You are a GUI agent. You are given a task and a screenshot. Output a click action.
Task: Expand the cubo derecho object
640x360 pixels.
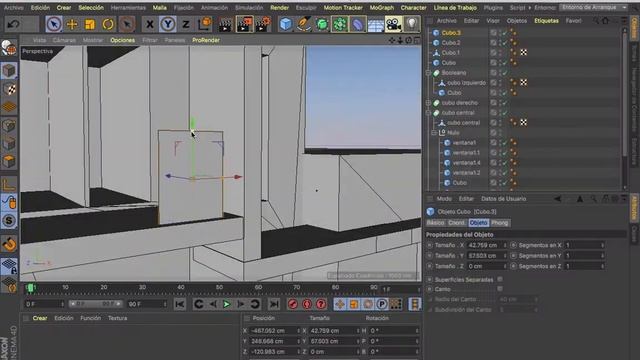(x=428, y=103)
